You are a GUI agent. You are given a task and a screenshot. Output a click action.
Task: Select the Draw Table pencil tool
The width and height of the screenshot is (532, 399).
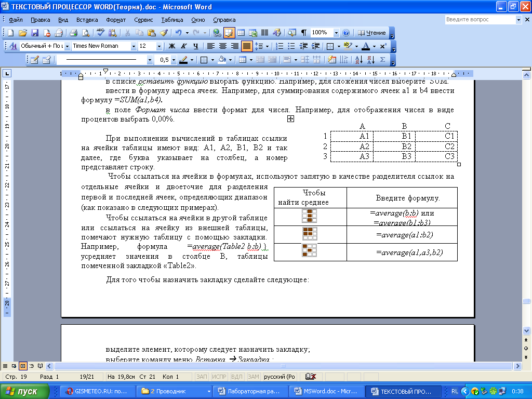coord(35,60)
